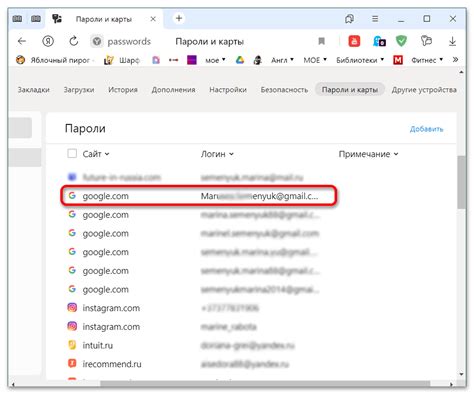Image resolution: width=474 pixels, height=394 pixels.
Task: Click the intuit.ru site favicon
Action: point(72,345)
